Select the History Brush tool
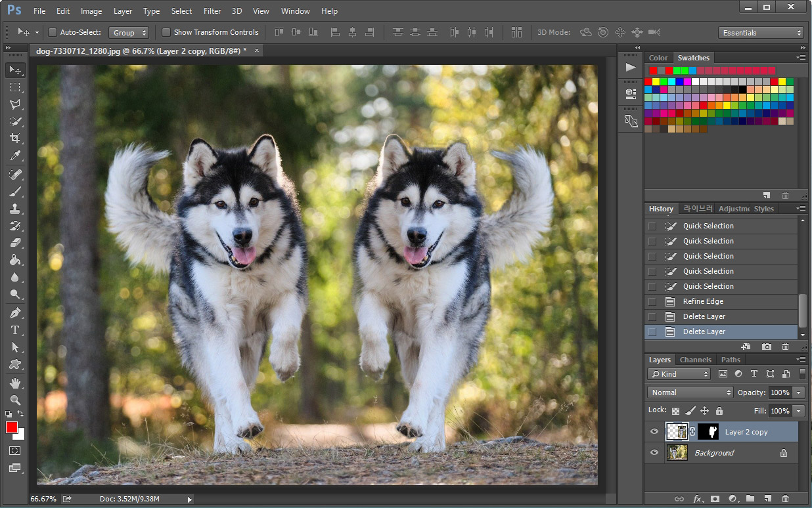The width and height of the screenshot is (812, 508). (x=15, y=226)
